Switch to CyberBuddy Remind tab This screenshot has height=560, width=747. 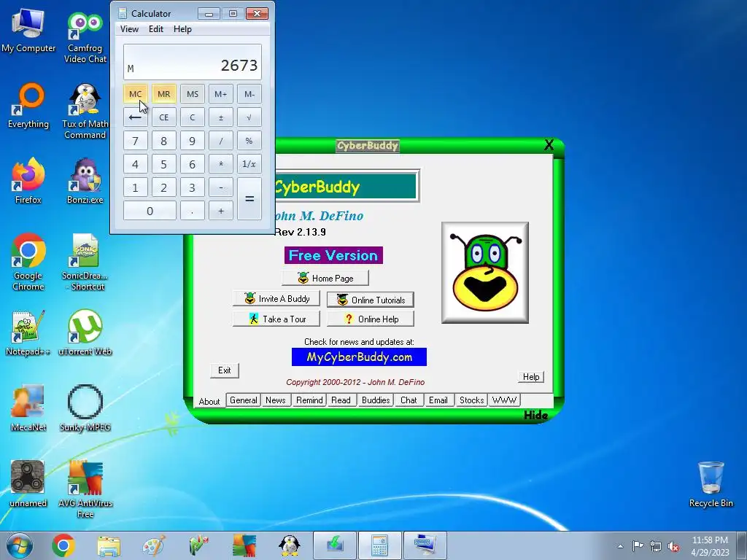(309, 400)
